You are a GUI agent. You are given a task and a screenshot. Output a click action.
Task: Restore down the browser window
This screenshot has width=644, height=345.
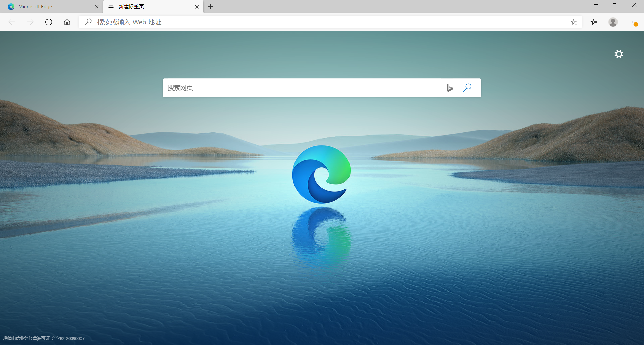coord(615,5)
